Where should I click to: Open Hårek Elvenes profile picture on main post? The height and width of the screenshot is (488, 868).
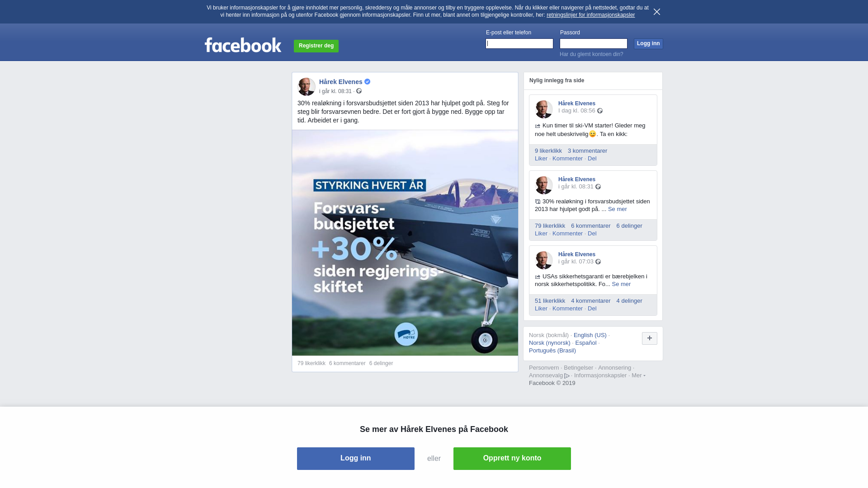[307, 87]
